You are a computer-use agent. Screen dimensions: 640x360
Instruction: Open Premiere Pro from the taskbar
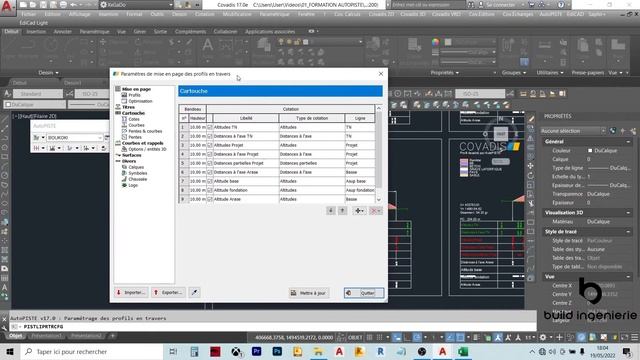point(256,351)
